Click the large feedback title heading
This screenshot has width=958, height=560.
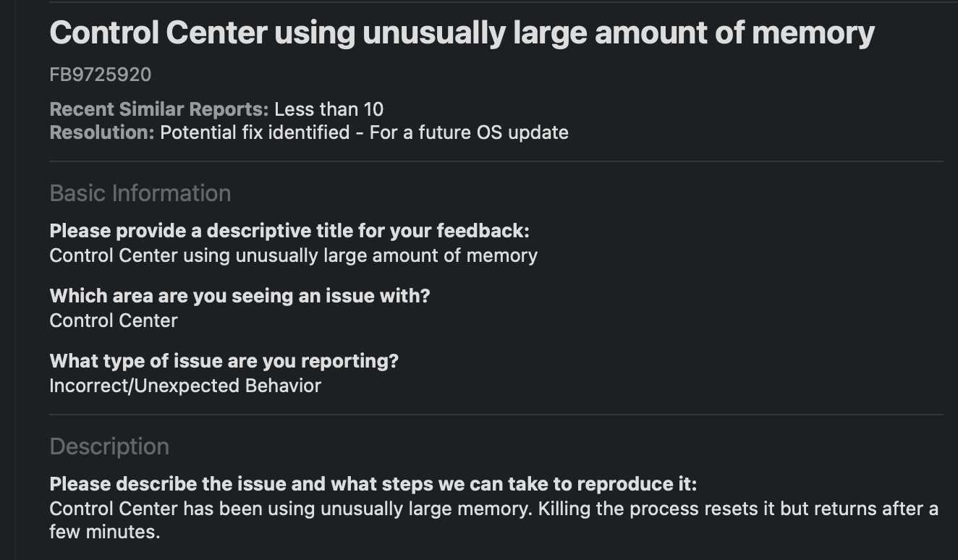point(462,33)
